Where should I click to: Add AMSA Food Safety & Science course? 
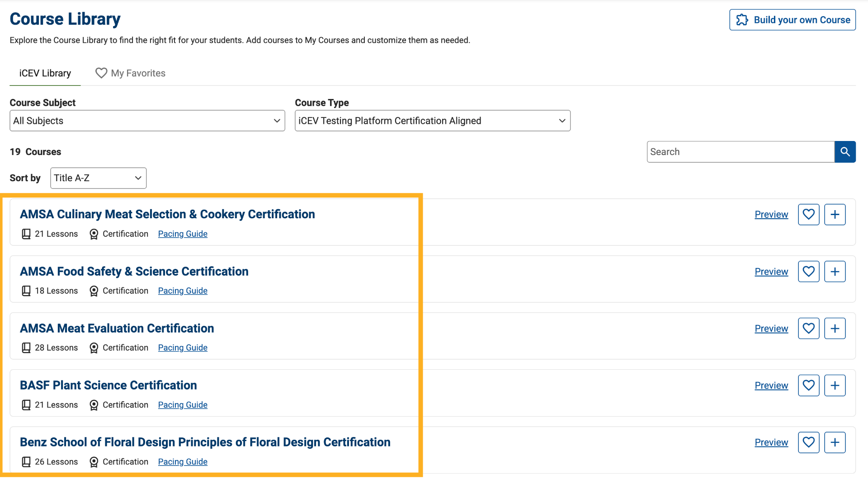[x=835, y=272]
